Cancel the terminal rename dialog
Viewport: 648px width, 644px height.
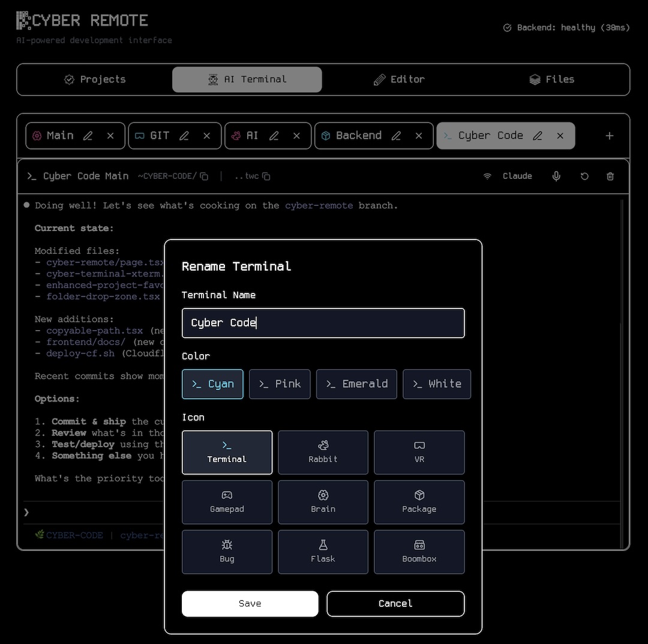(395, 604)
